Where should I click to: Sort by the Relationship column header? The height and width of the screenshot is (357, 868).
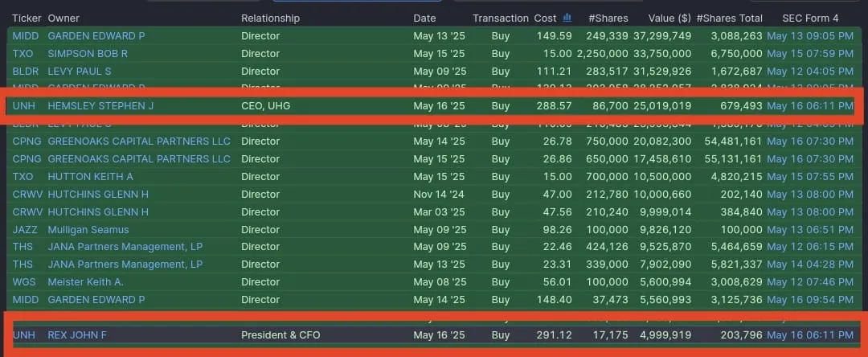pos(270,18)
